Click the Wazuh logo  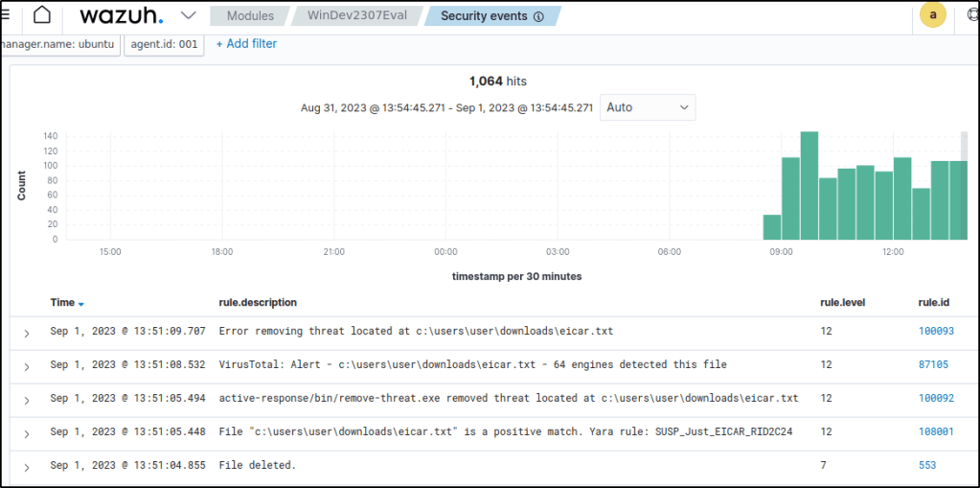click(x=121, y=16)
